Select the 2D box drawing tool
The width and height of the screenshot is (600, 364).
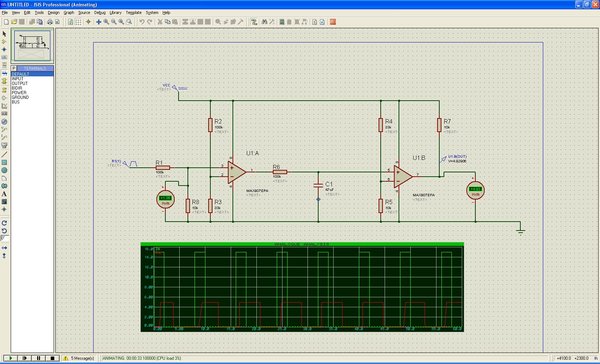click(x=4, y=162)
